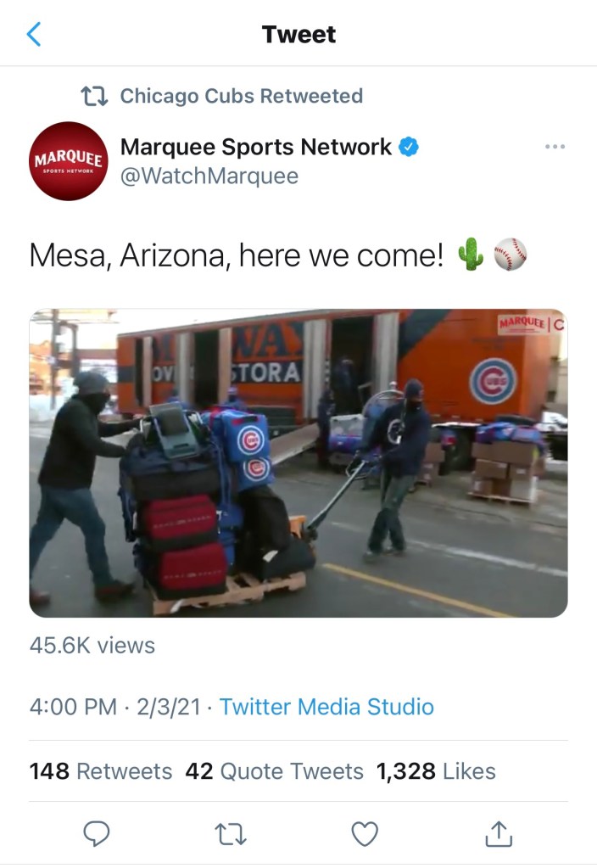Tap the share upload icon
Screen dimensions: 597x868
coord(499,834)
